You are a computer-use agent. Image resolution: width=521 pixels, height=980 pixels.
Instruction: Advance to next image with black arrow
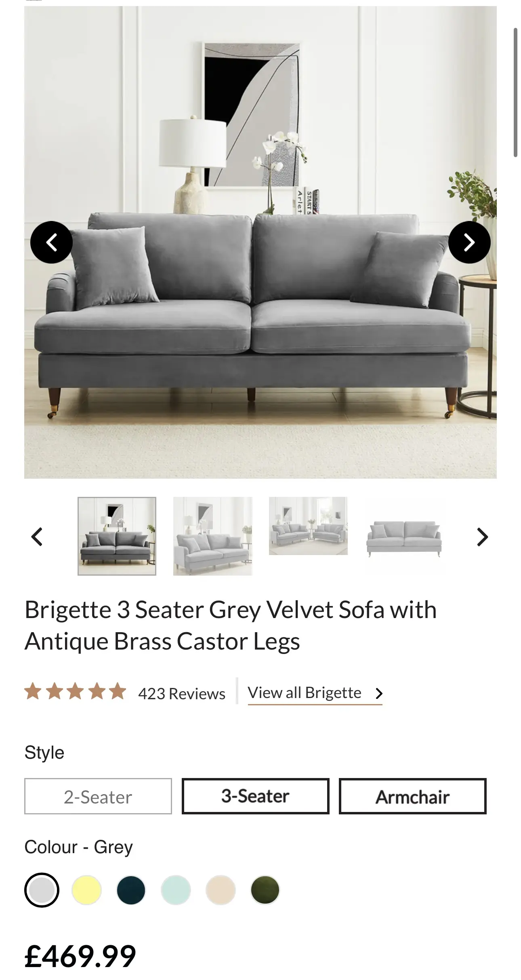[x=469, y=242]
